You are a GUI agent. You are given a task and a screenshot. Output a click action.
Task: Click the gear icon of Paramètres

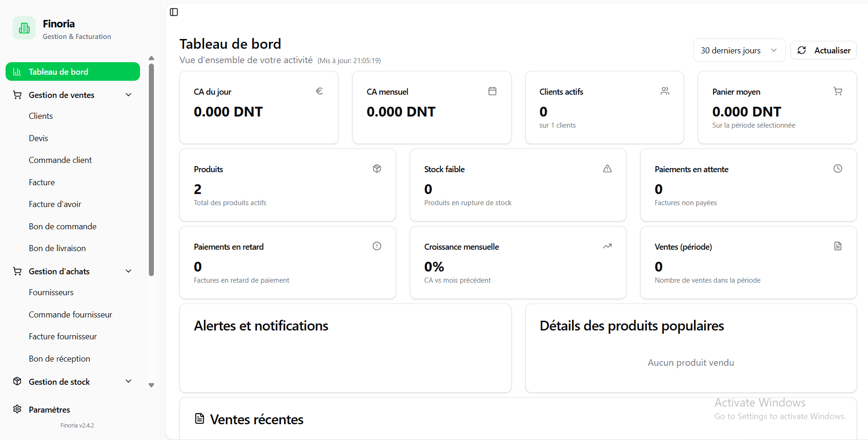point(17,409)
